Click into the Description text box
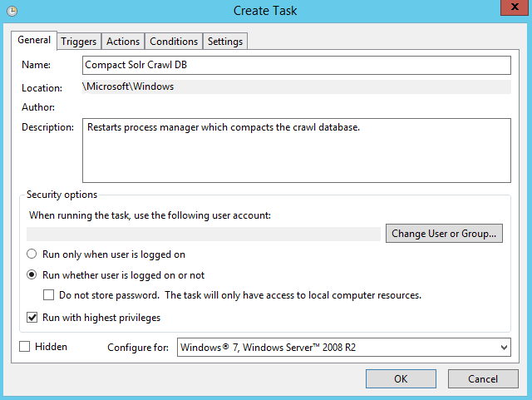This screenshot has height=400, width=532. [297, 151]
